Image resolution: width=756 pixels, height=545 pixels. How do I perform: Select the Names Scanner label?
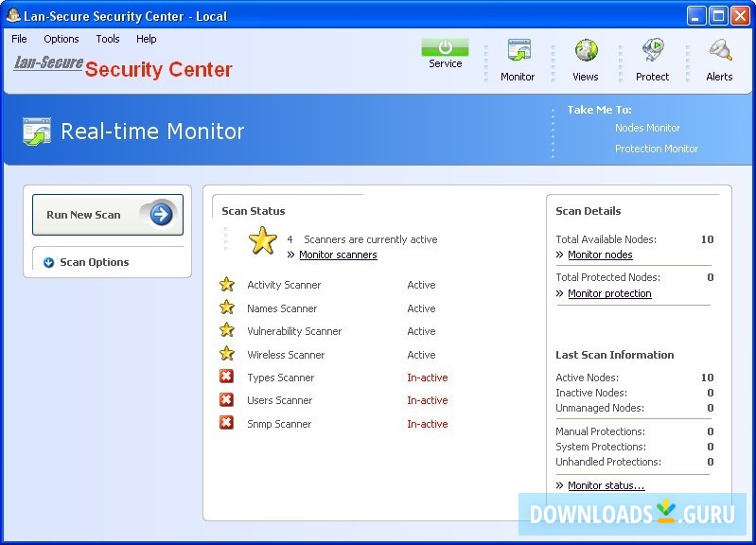[x=282, y=308]
